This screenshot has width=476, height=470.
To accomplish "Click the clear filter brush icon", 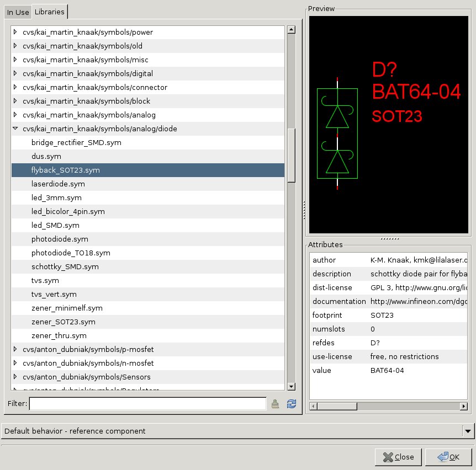I will tap(275, 404).
